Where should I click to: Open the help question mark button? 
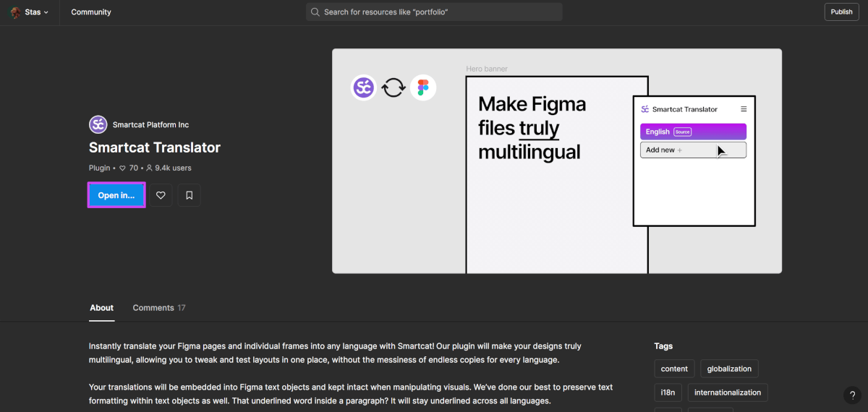point(851,395)
